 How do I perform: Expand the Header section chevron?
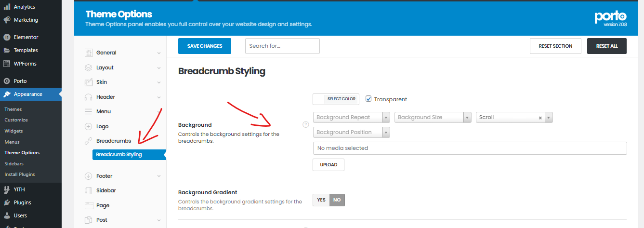(159, 97)
